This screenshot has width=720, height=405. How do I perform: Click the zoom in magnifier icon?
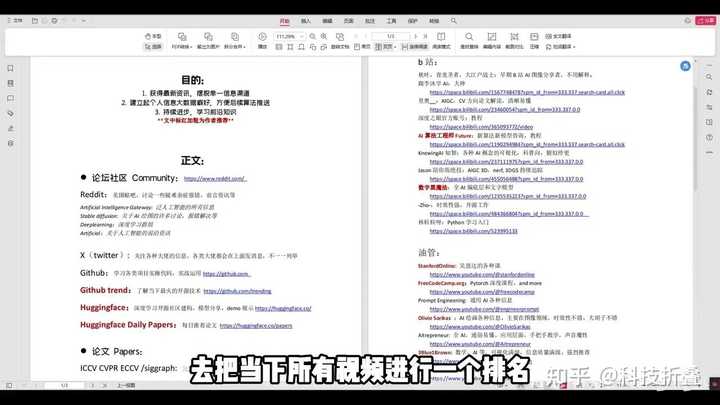click(324, 36)
